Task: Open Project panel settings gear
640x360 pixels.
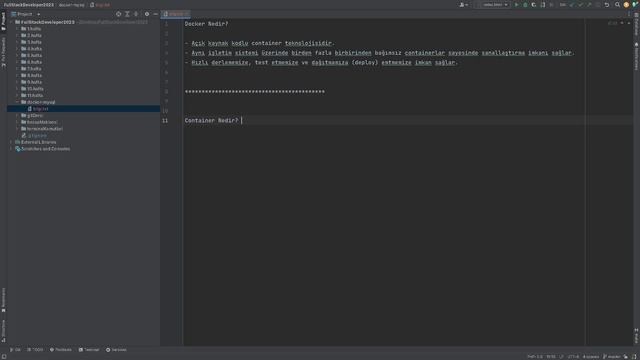Action: [147, 14]
